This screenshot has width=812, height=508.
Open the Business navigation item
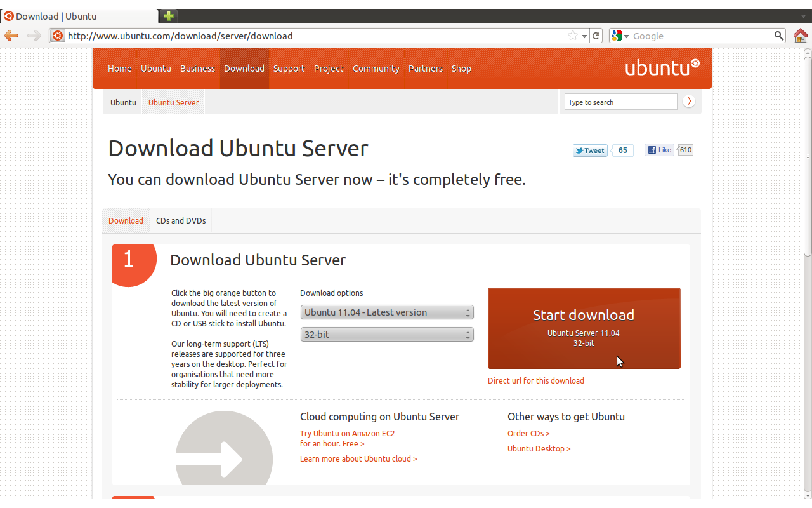click(197, 69)
